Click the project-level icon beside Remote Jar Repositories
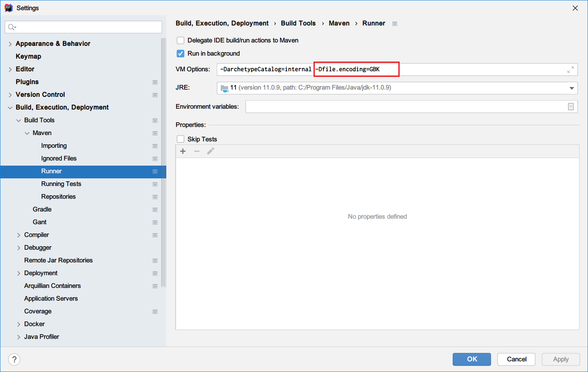The height and width of the screenshot is (372, 588). (x=155, y=261)
